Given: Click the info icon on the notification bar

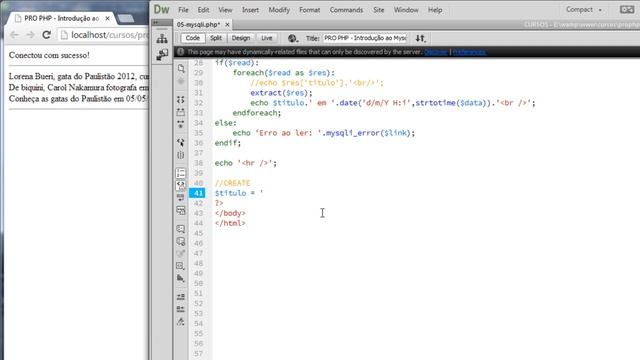Looking at the screenshot, I should (x=180, y=52).
